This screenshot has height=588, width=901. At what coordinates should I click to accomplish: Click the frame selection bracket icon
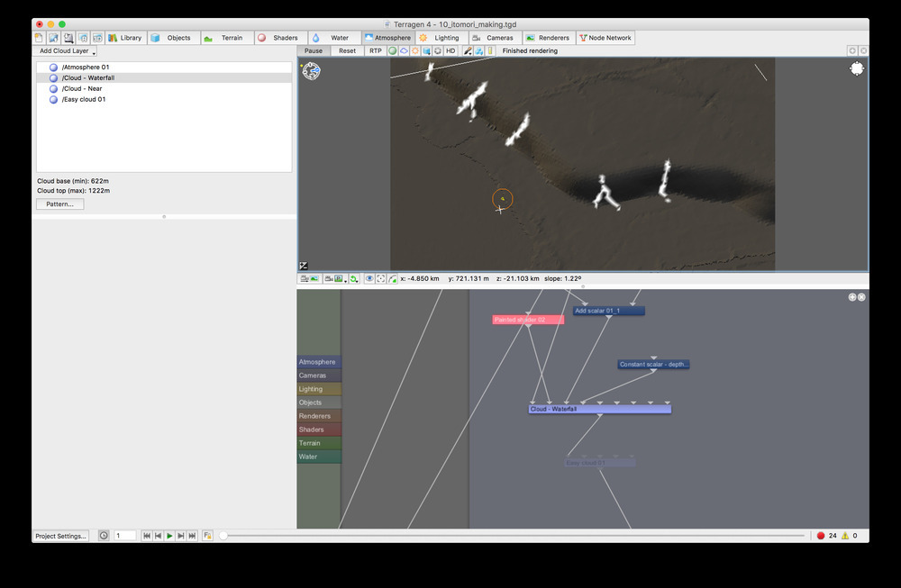coord(380,278)
